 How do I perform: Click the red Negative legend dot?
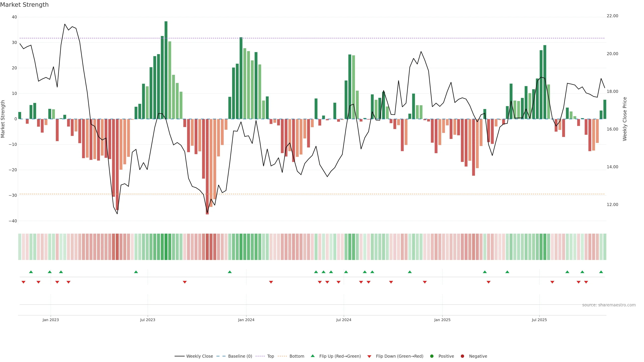pyautogui.click(x=462, y=356)
